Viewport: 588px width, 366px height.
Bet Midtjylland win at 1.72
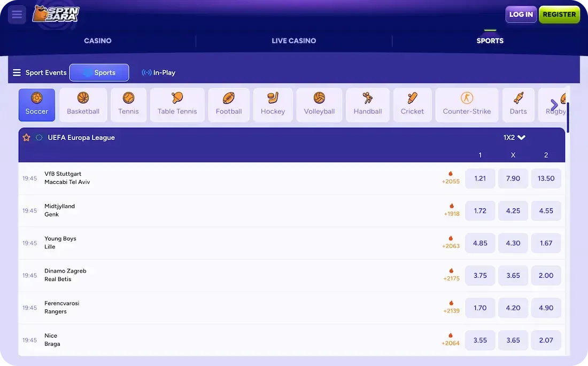(480, 211)
